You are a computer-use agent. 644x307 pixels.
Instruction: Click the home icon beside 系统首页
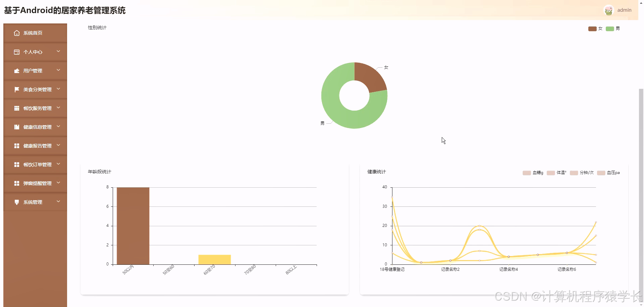[x=17, y=33]
